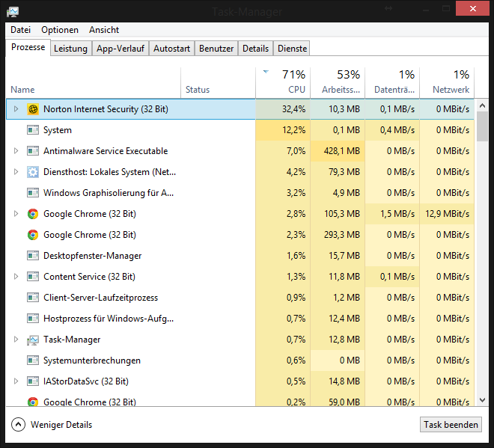Screen dimensions: 494x448
Task: Sort by the CPU column header
Action: click(x=283, y=82)
